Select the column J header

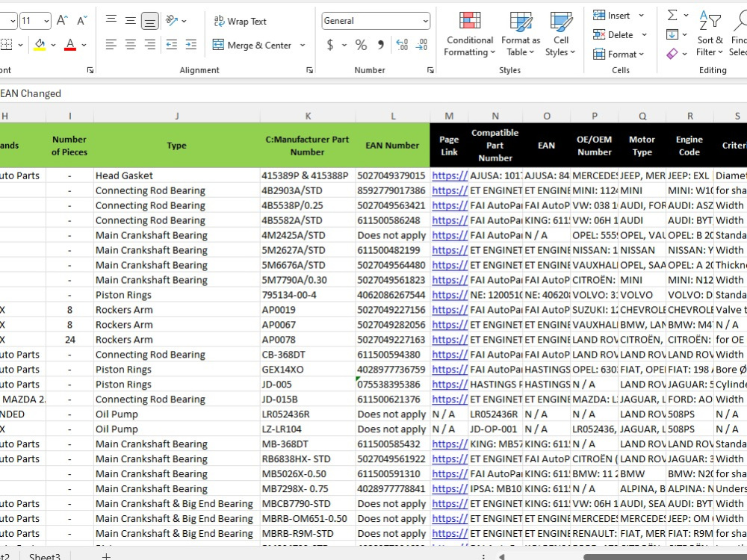[177, 116]
